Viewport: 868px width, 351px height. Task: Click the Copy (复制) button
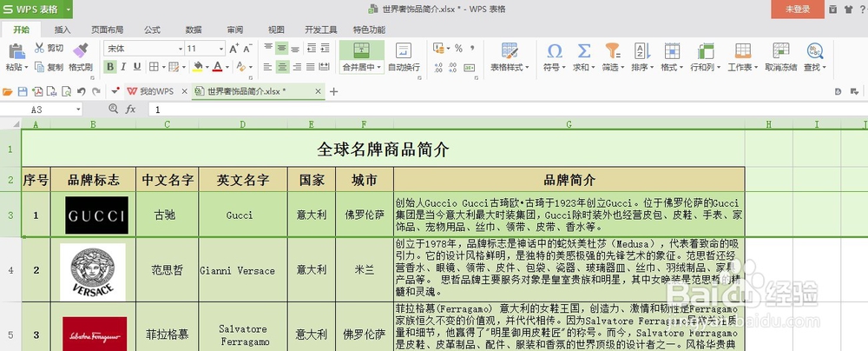point(49,67)
